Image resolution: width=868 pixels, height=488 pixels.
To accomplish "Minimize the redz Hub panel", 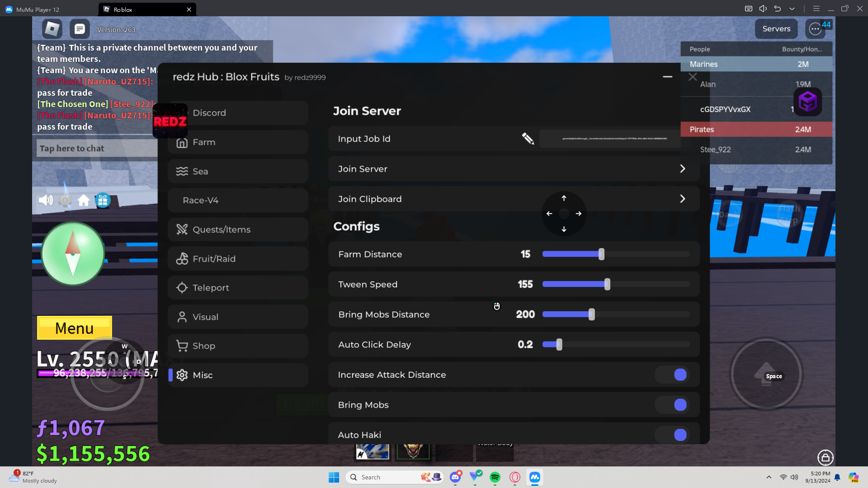I will coord(667,77).
